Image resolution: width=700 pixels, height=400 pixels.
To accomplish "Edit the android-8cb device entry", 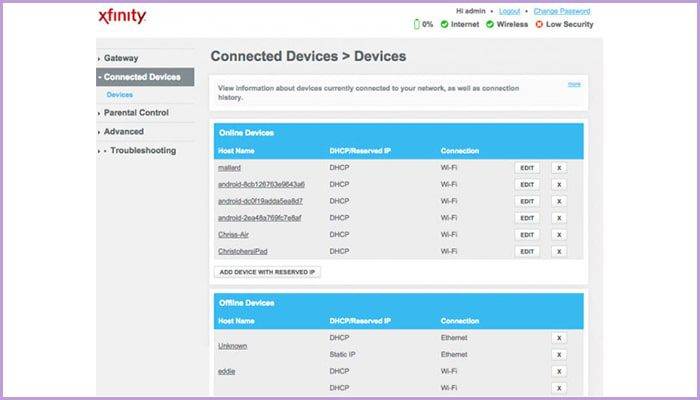I will [527, 184].
